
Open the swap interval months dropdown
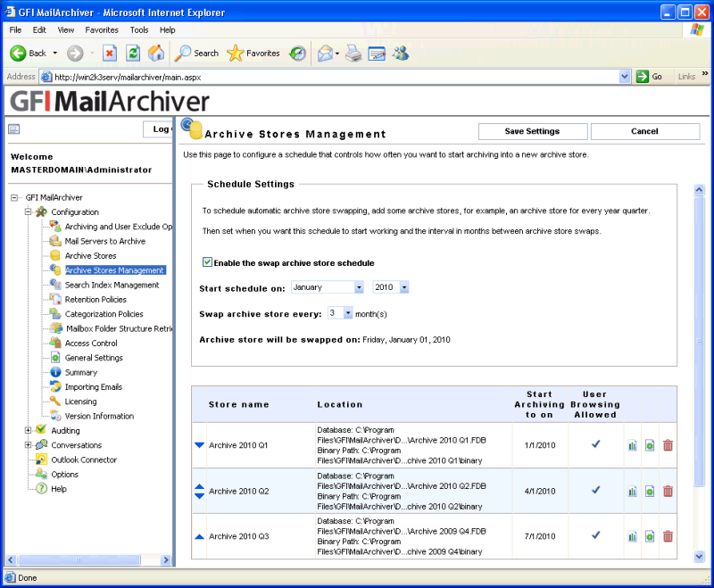click(x=340, y=313)
